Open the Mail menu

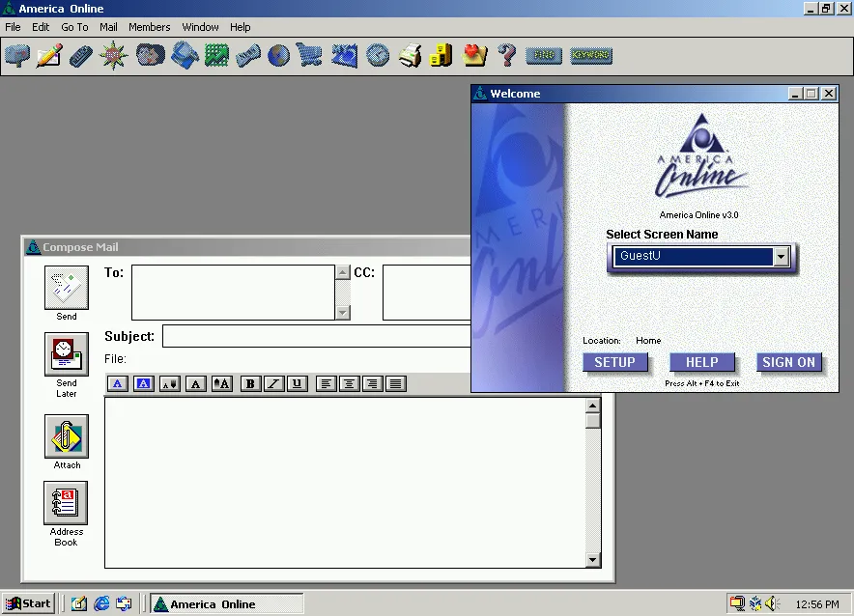click(x=108, y=27)
